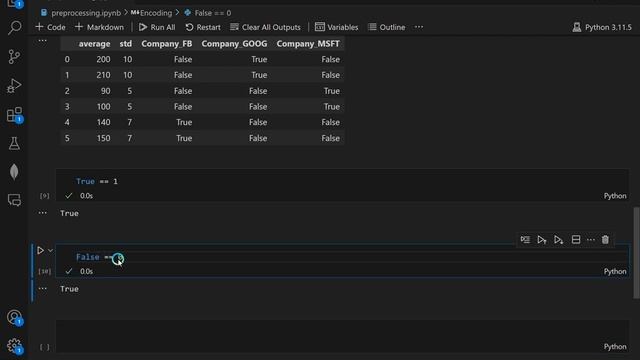Open table output more actions menu
The image size is (640, 360).
coord(42,41)
